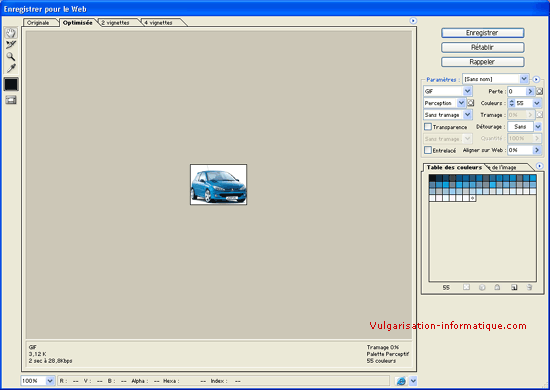Screen dimensions: 550x390
Task: Open color table palette flyout menu
Action: [x=539, y=166]
